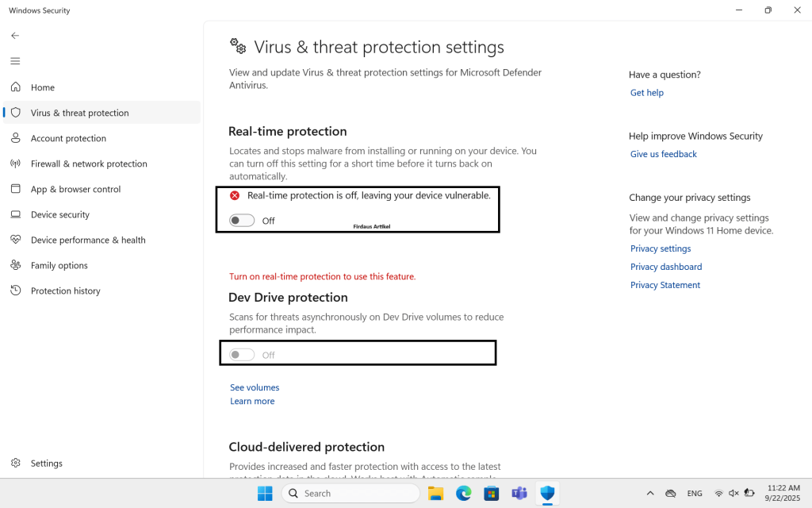Click See volumes under Dev Drive protection
Viewport: 812px width, 508px height.
coord(254,387)
